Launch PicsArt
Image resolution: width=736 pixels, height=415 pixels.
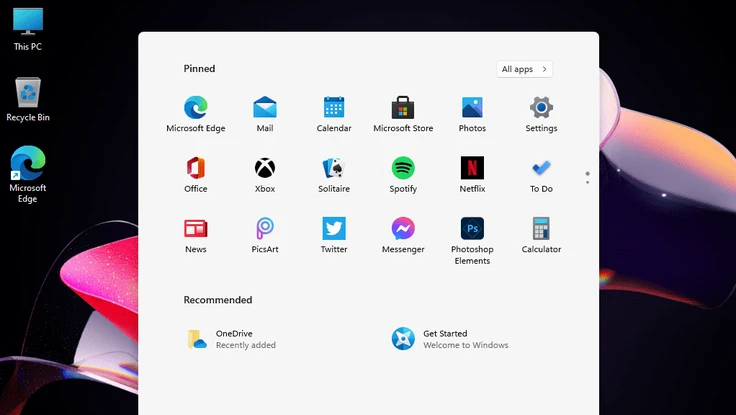tap(265, 235)
